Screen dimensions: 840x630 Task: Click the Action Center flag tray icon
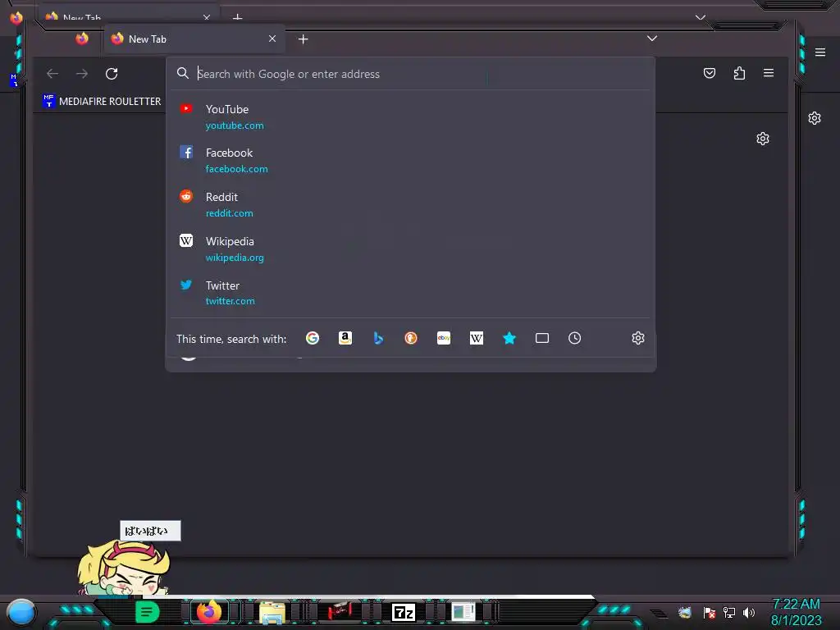(x=710, y=612)
